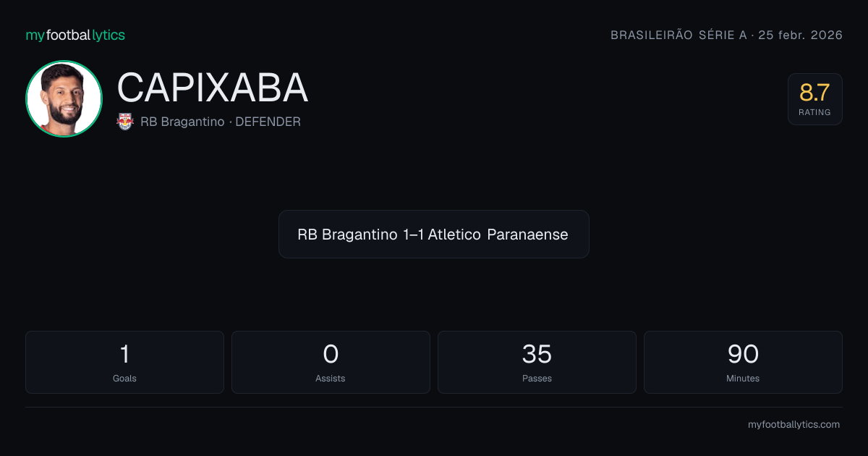The image size is (868, 456).
Task: Click the RB Bragantino team name
Action: [x=182, y=122]
